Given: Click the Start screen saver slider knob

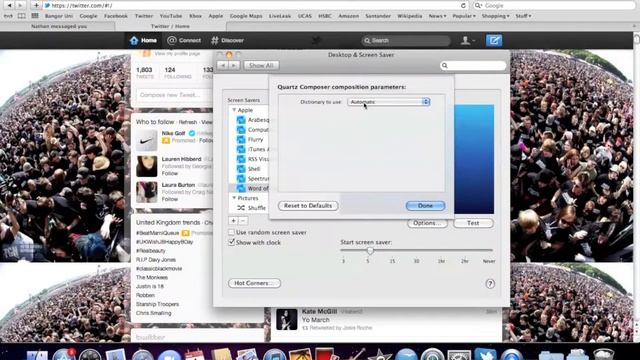Looking at the screenshot, I should [370, 250].
